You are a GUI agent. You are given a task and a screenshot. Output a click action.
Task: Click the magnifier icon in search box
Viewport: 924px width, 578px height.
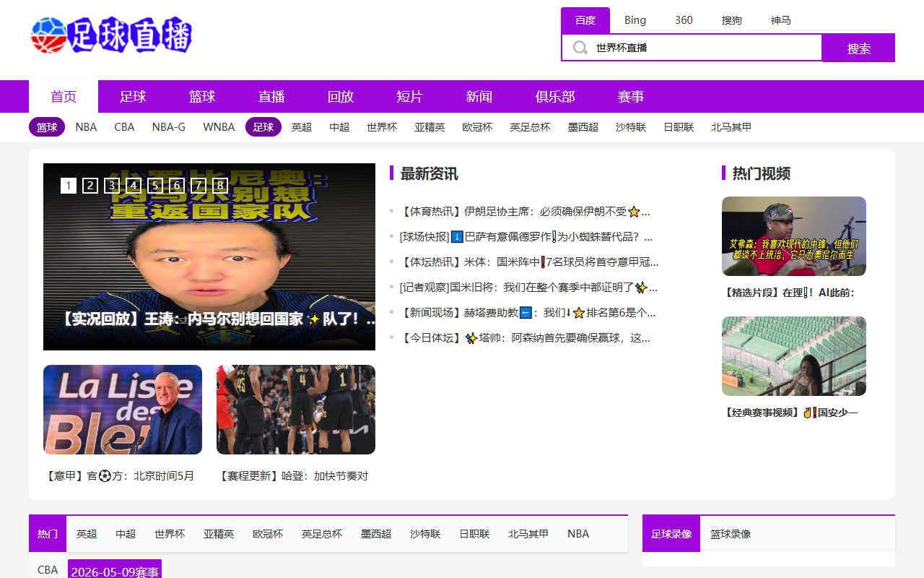(580, 48)
